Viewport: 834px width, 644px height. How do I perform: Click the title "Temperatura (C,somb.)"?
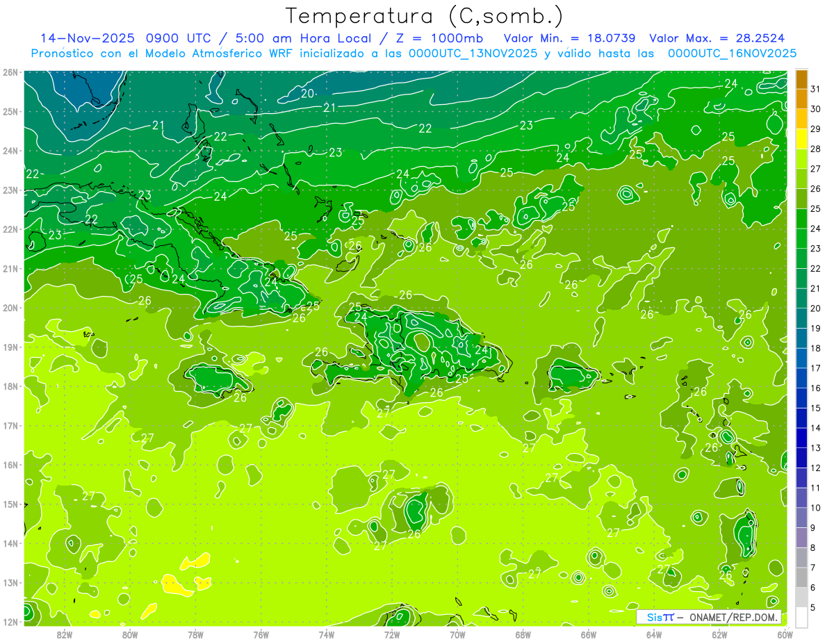(x=425, y=16)
